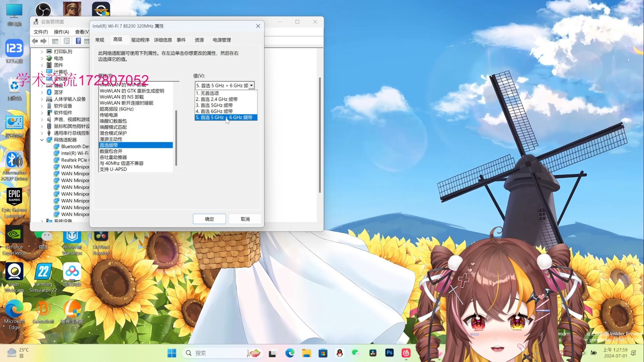The image size is (644, 362).
Task: Click '确定' to confirm settings
Action: (x=209, y=218)
